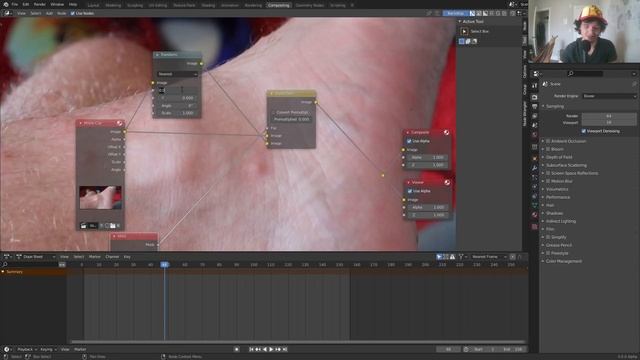
Task: Open the File menu
Action: [x=15, y=4]
